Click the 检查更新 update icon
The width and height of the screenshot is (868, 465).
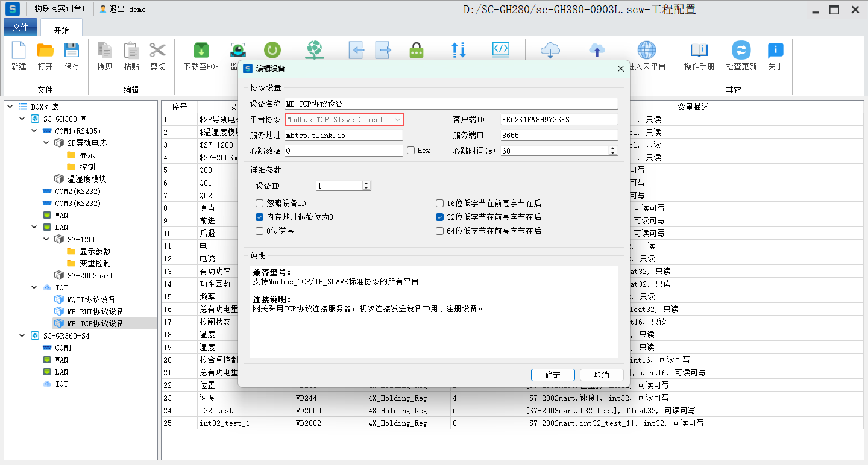[741, 51]
